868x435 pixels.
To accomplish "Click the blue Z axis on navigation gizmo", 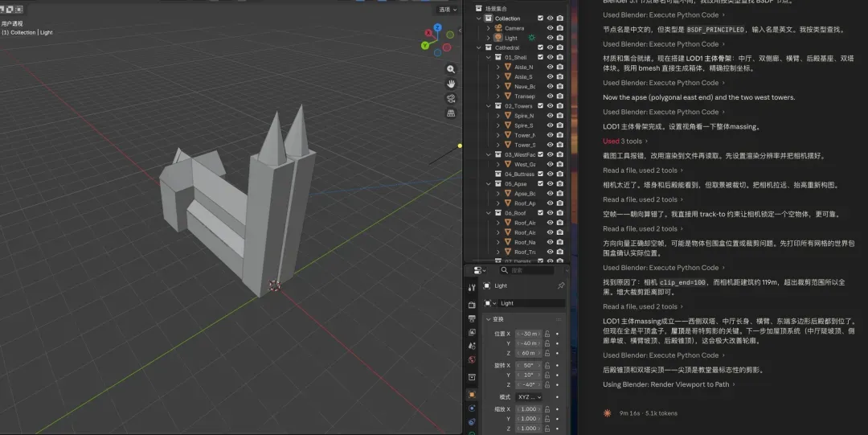I will tap(437, 27).
